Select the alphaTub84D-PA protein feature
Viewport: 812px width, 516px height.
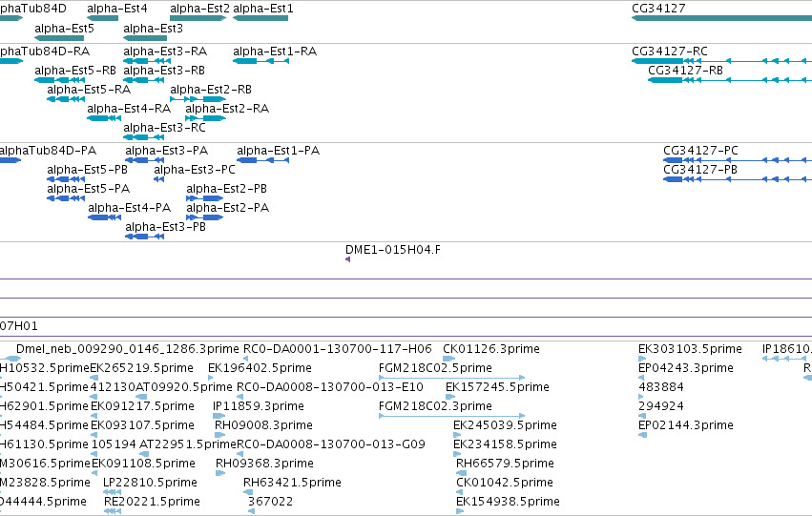point(10,160)
